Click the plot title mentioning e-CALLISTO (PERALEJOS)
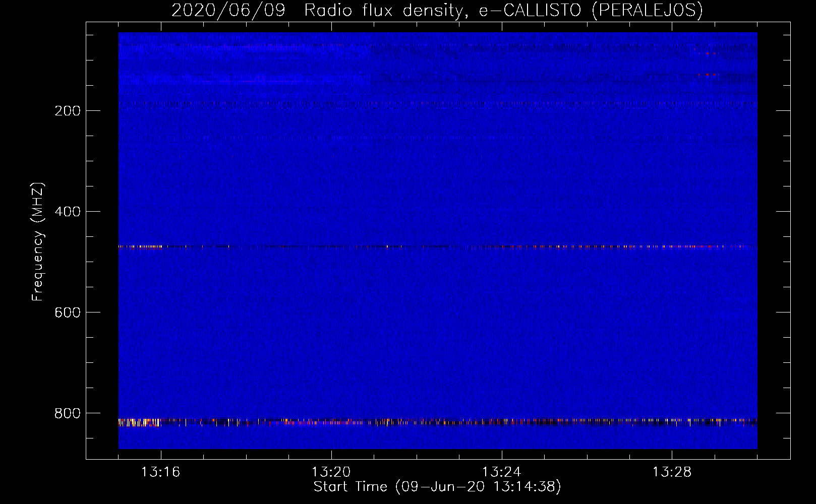The width and height of the screenshot is (816, 504). click(437, 10)
